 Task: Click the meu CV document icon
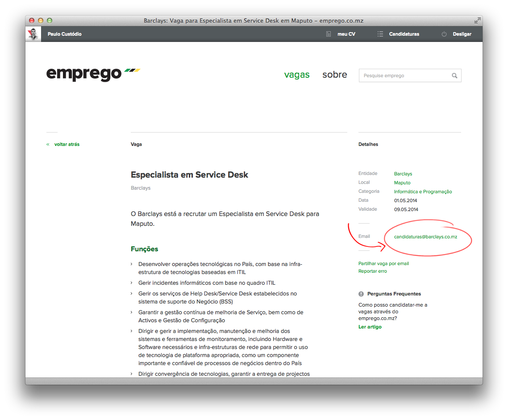point(329,34)
